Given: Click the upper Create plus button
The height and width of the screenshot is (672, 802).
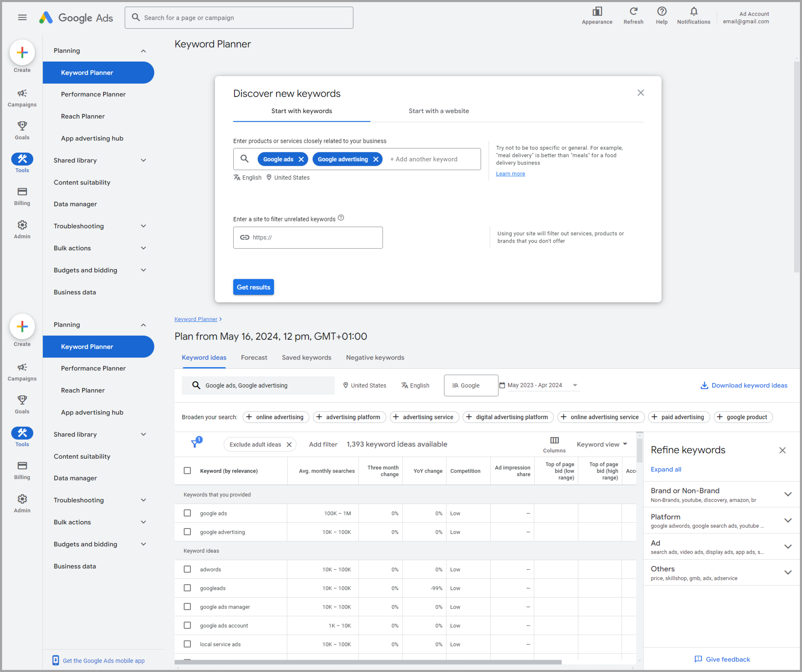Looking at the screenshot, I should [x=22, y=52].
